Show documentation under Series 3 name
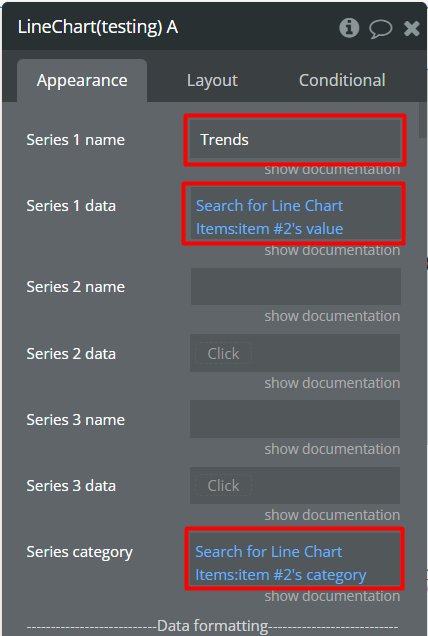The image size is (428, 636). (332, 449)
